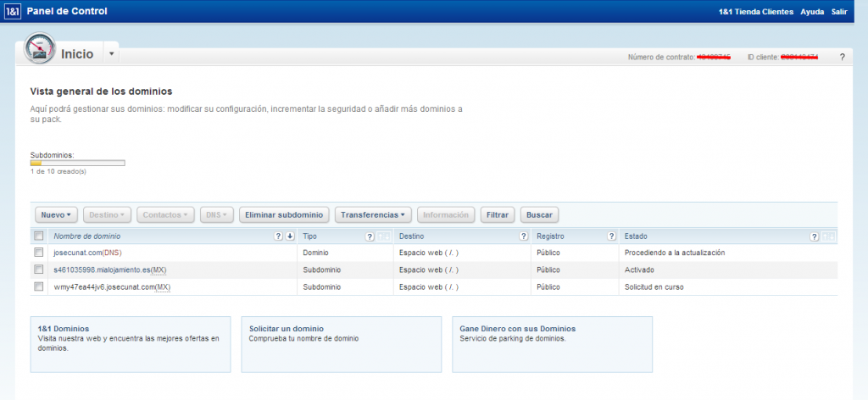Toggle the select-all checkbox in table header
The width and height of the screenshot is (868, 400).
point(38,236)
